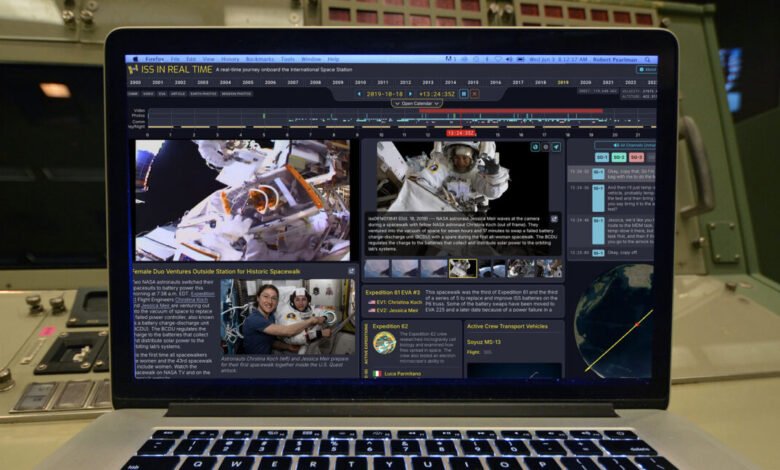Toggle All Channels Unmuted switch
Image resolution: width=780 pixels, height=470 pixels.
[x=626, y=145]
